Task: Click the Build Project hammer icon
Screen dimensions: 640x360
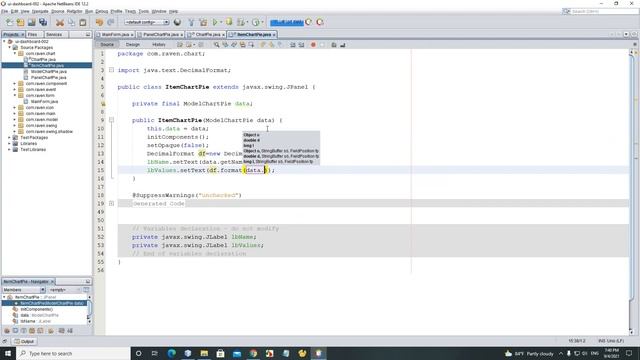Action: 191,22
